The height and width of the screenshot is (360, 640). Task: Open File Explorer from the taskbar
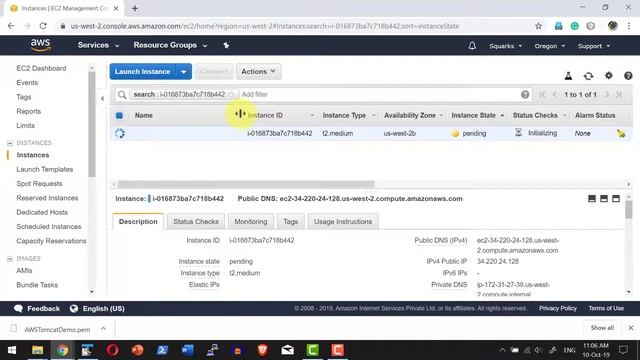38,350
